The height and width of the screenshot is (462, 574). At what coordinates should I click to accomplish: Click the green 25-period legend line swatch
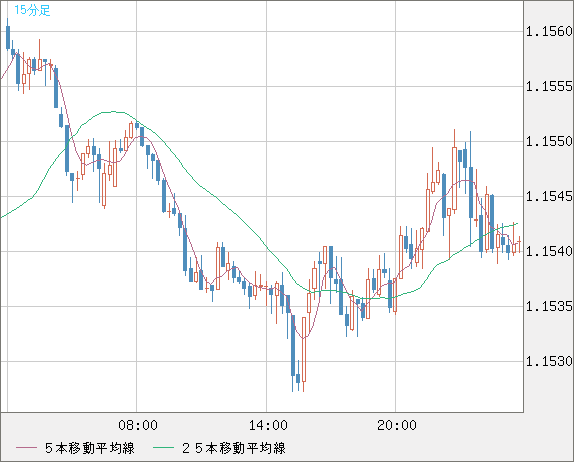point(163,448)
